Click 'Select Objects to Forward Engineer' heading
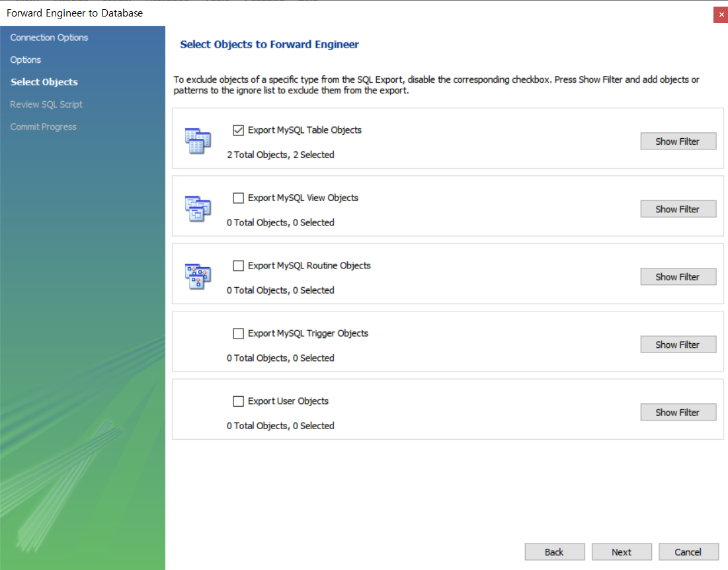 pos(269,44)
